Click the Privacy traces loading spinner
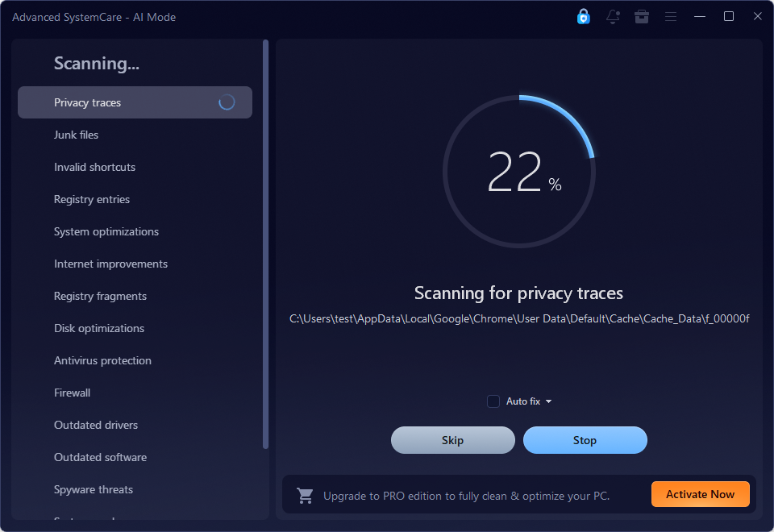Screen dimensions: 774x532 click(x=227, y=102)
